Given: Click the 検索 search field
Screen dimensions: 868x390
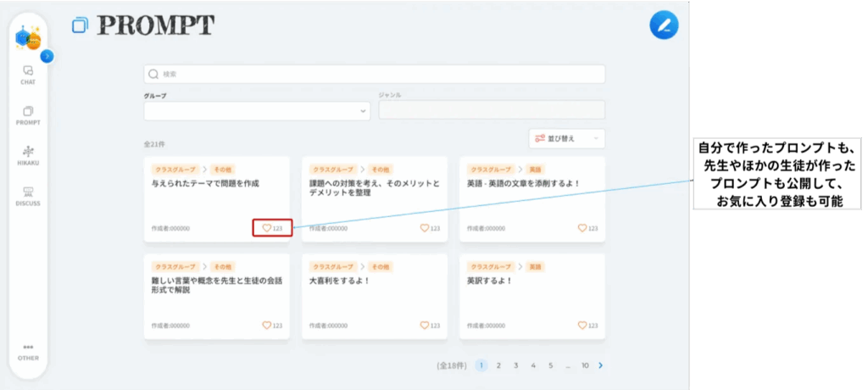Looking at the screenshot, I should (374, 74).
